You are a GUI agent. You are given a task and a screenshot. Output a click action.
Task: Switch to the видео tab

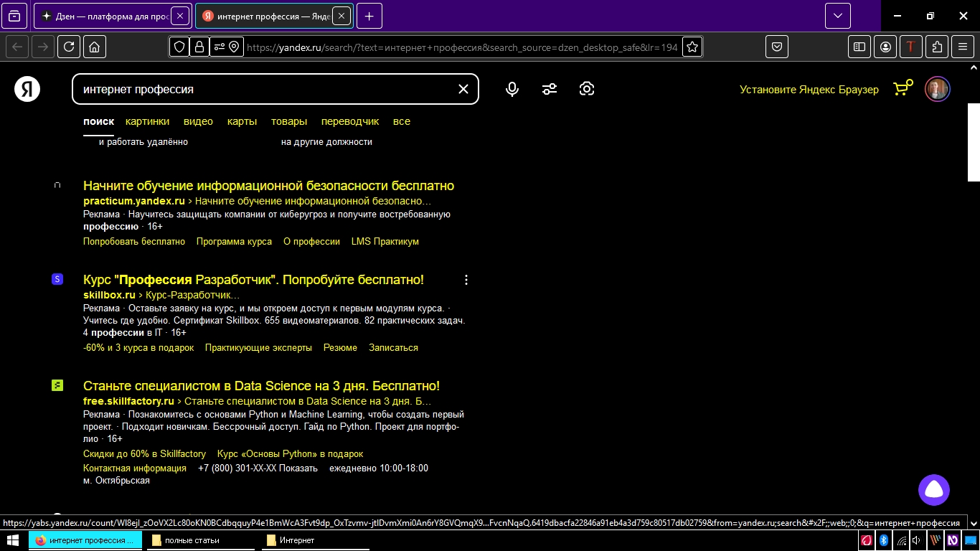coord(198,121)
